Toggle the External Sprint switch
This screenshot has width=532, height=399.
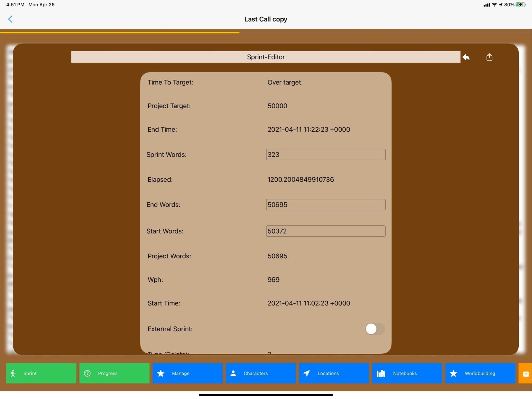point(375,329)
